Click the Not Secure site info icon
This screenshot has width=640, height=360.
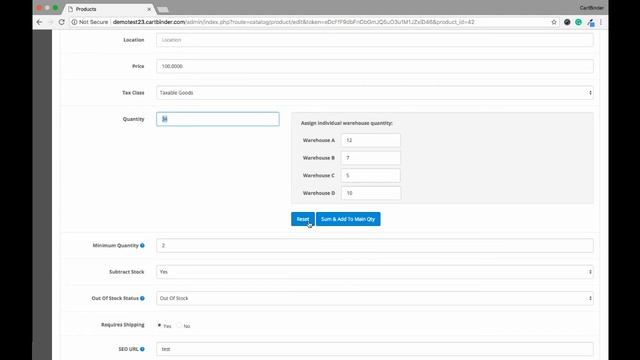pos(74,22)
